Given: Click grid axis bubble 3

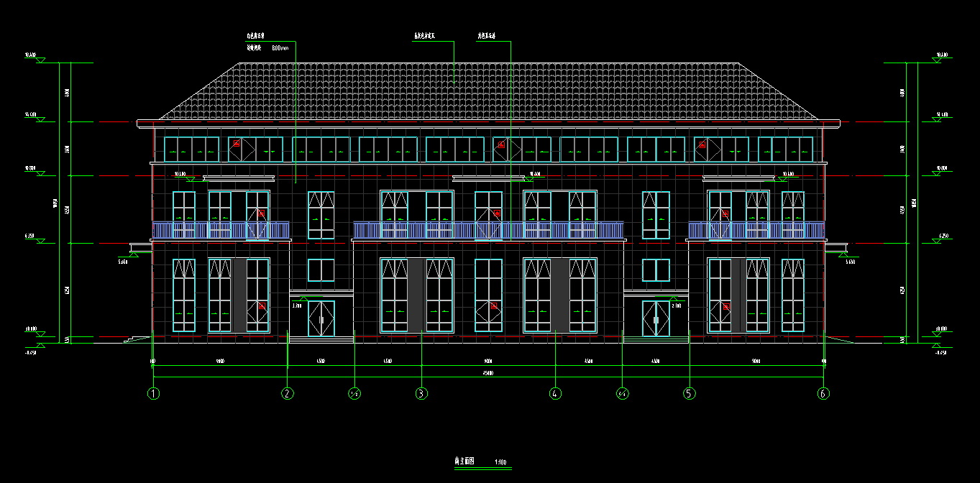Looking at the screenshot, I should click(421, 393).
